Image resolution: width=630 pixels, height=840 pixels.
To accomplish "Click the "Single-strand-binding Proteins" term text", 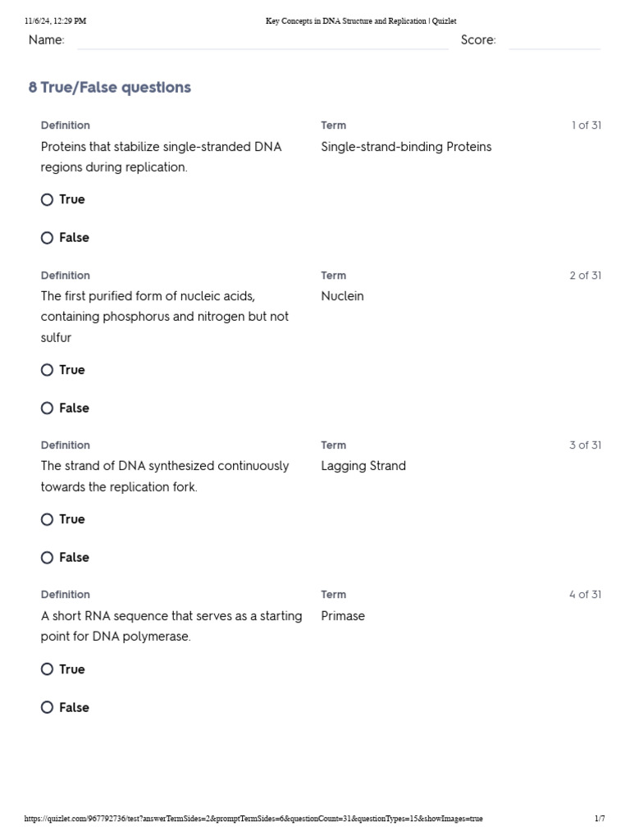I will [x=406, y=147].
